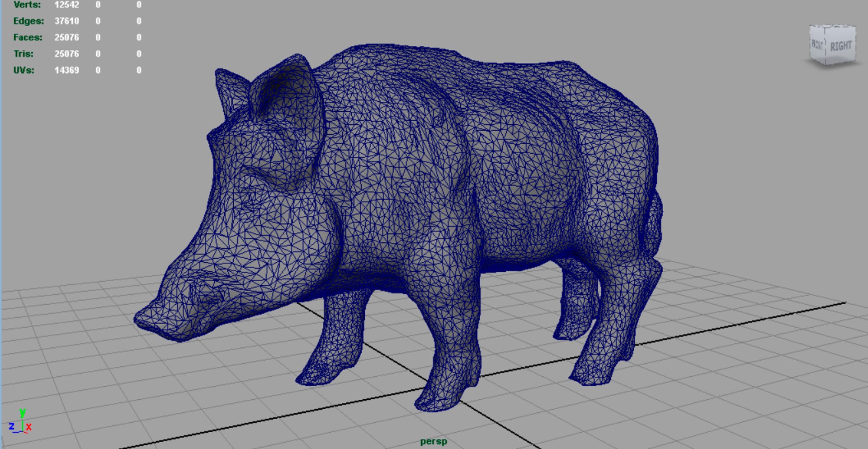This screenshot has height=449, width=868.
Task: Click the XYZ axis indicator gizmo
Action: 20,422
